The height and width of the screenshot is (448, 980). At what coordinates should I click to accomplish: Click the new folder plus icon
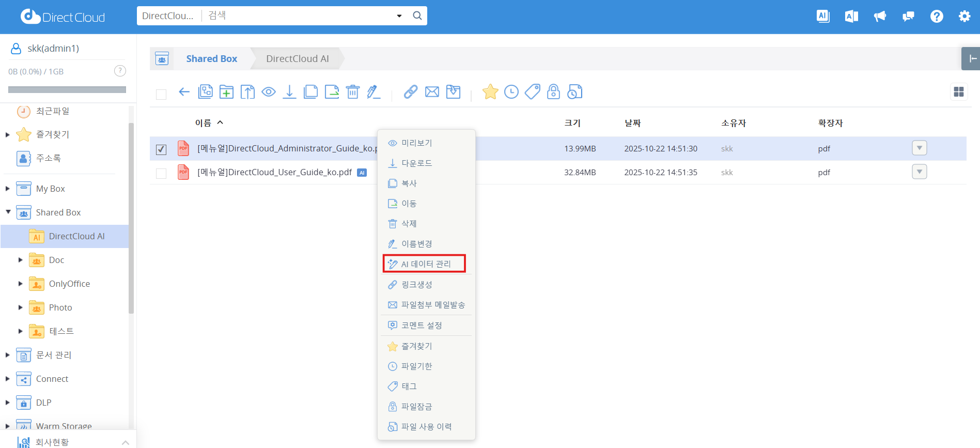(226, 92)
